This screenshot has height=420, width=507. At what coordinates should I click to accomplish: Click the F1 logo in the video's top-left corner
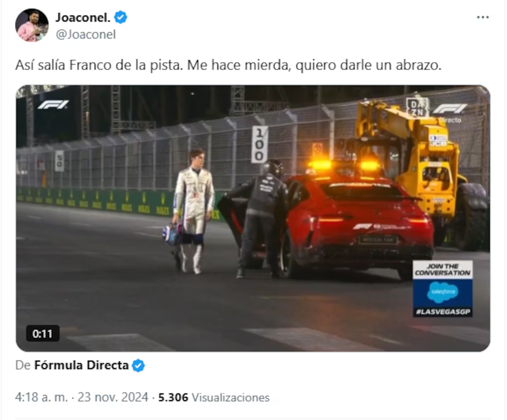(54, 105)
